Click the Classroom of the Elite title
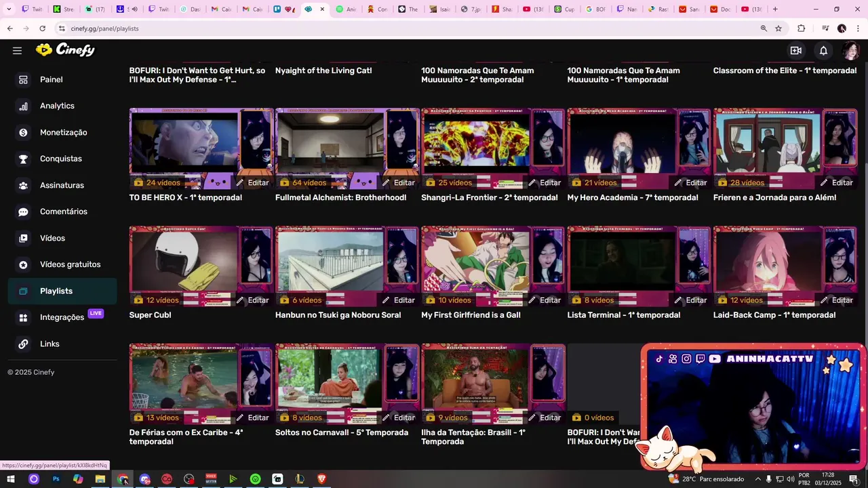This screenshot has width=868, height=488. [x=785, y=70]
